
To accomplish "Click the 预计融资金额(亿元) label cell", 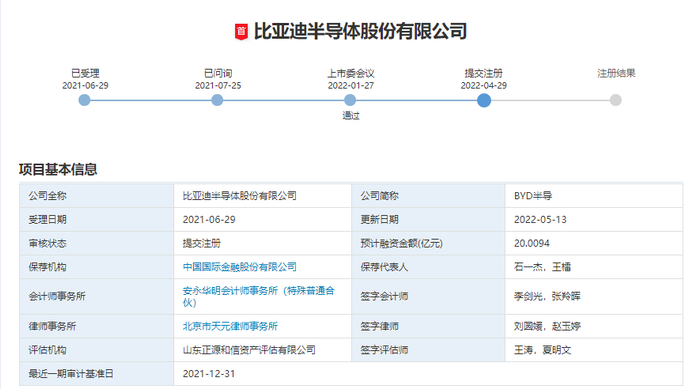I will tap(428, 243).
